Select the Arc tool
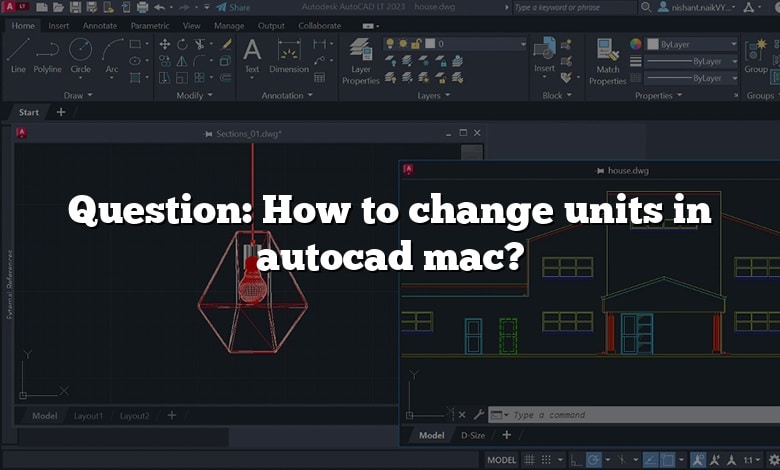 (x=111, y=55)
